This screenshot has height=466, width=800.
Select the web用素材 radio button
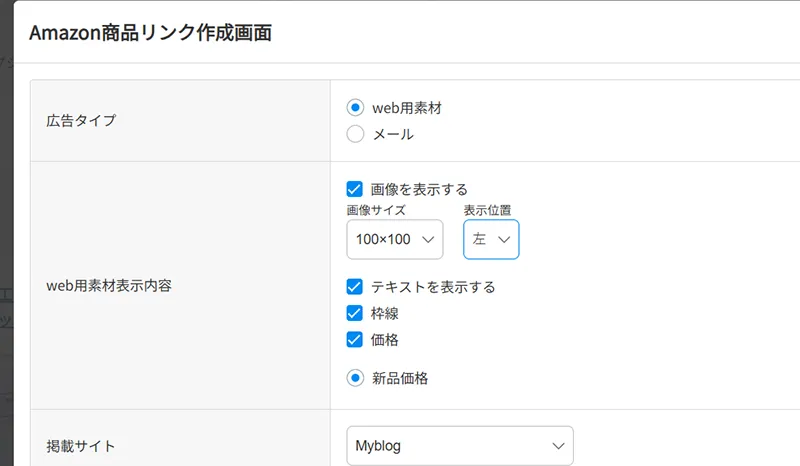tap(355, 108)
